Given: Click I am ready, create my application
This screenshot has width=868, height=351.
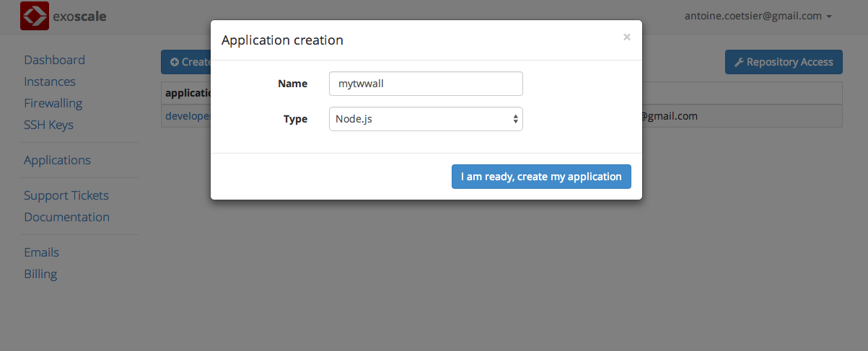Looking at the screenshot, I should [x=541, y=177].
